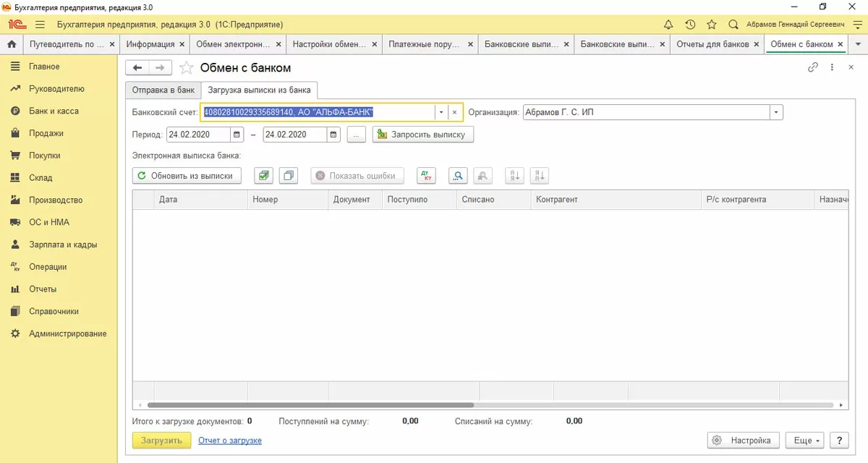This screenshot has height=463, width=868.
Task: Open the Справочники section
Action: tap(59, 311)
